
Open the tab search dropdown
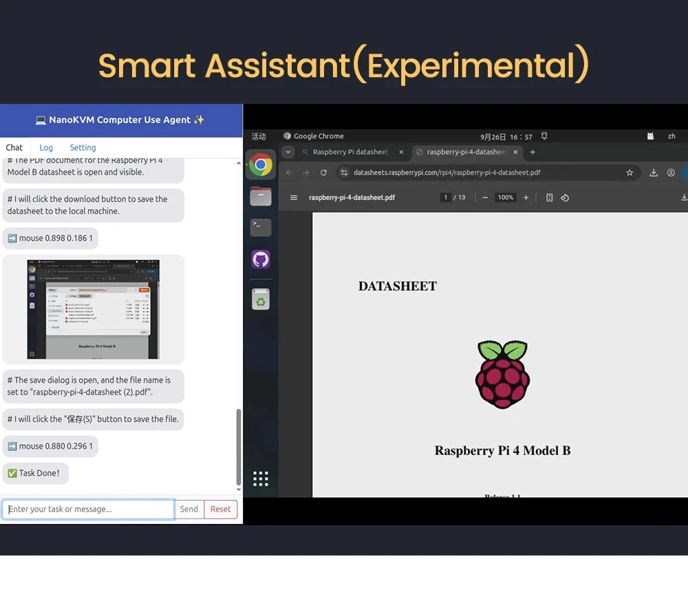click(x=288, y=152)
